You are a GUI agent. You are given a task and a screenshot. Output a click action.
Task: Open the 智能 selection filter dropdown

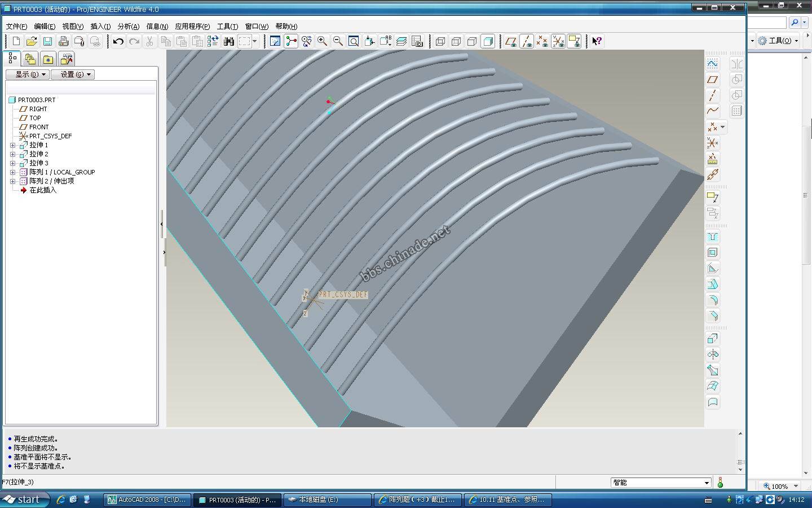706,483
